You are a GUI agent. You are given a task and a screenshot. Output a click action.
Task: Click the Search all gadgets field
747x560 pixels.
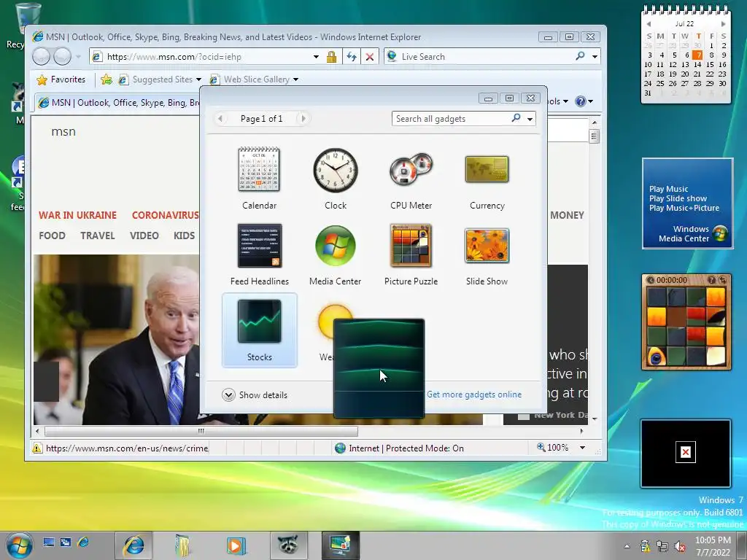pyautogui.click(x=451, y=119)
